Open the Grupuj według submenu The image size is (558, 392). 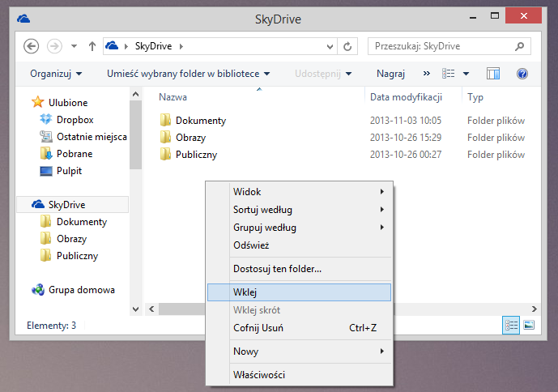[299, 228]
